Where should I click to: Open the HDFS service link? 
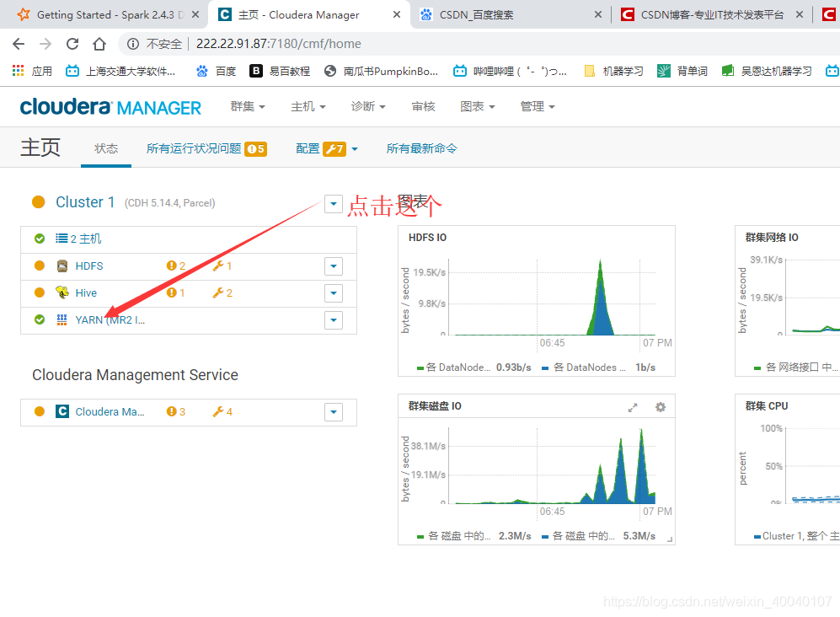click(89, 266)
